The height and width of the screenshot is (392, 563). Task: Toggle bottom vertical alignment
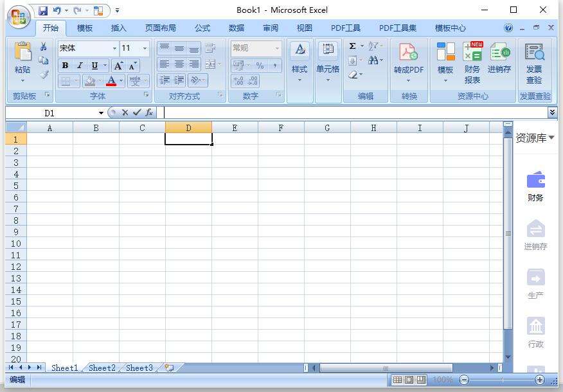[x=194, y=48]
